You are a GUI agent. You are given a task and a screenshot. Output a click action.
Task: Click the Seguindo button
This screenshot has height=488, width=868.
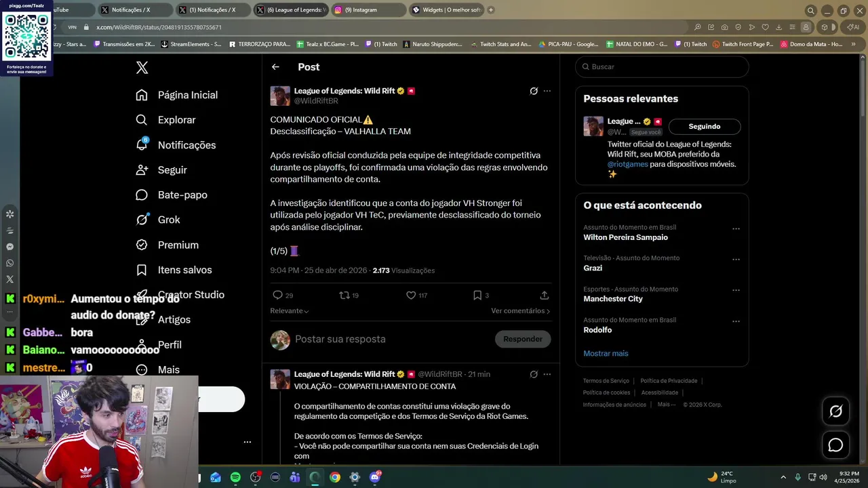pos(705,127)
